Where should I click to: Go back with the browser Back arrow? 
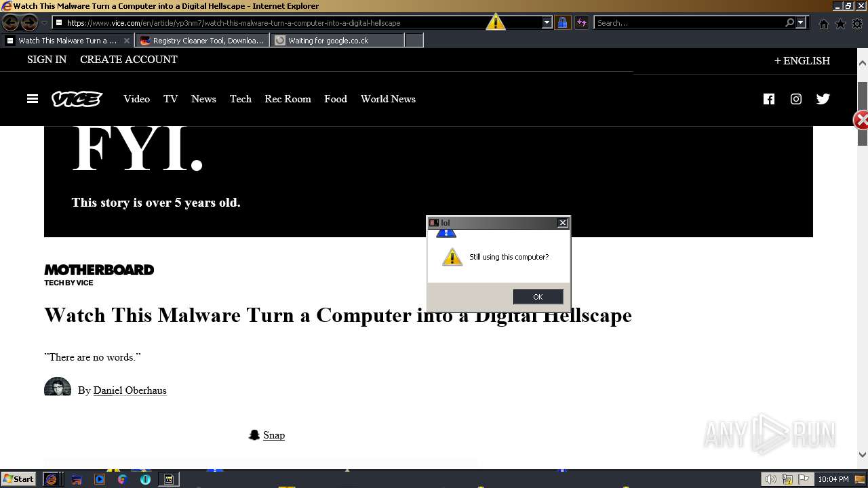(x=11, y=22)
